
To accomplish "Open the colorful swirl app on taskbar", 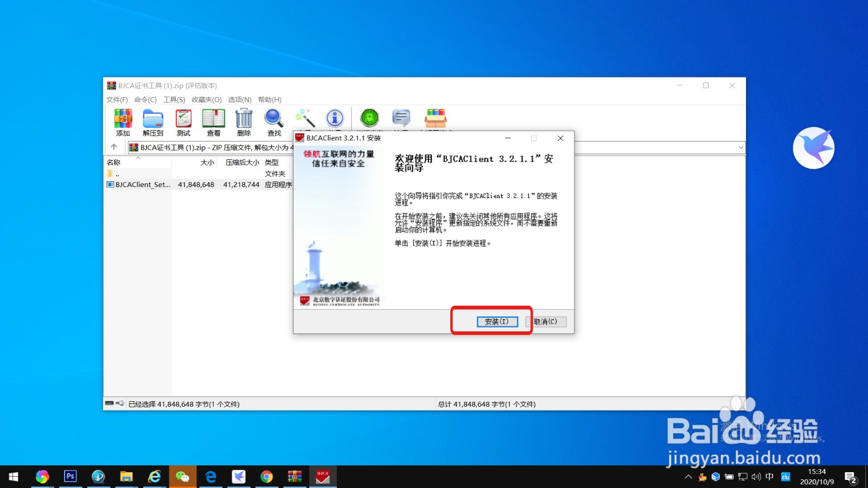I will tap(42, 477).
